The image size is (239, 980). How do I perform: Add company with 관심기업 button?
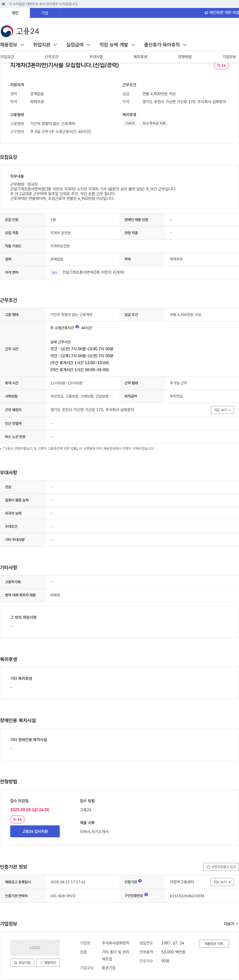pyautogui.click(x=22, y=963)
